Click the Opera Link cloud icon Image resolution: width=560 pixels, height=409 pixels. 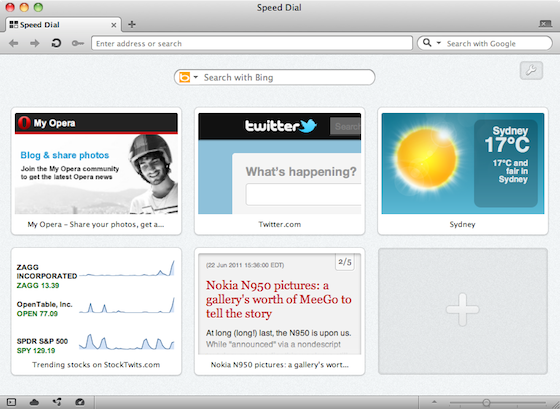[x=34, y=402]
